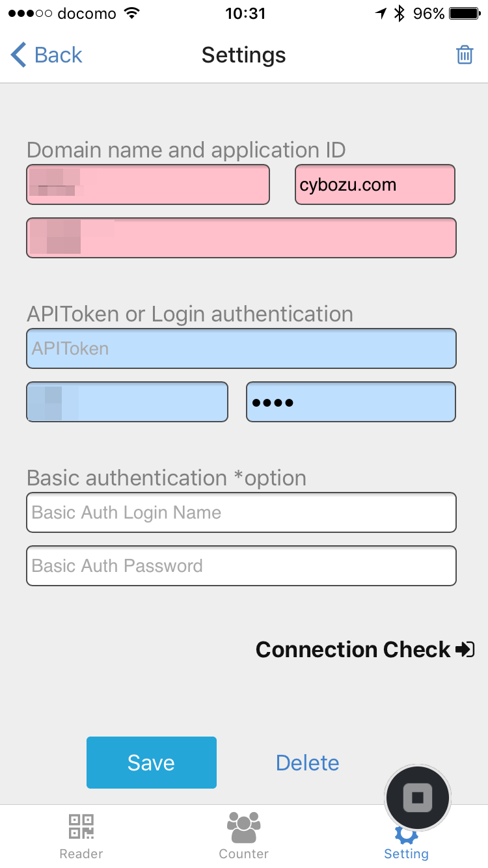488x868 pixels.
Task: Select the masked password field
Action: tap(351, 402)
